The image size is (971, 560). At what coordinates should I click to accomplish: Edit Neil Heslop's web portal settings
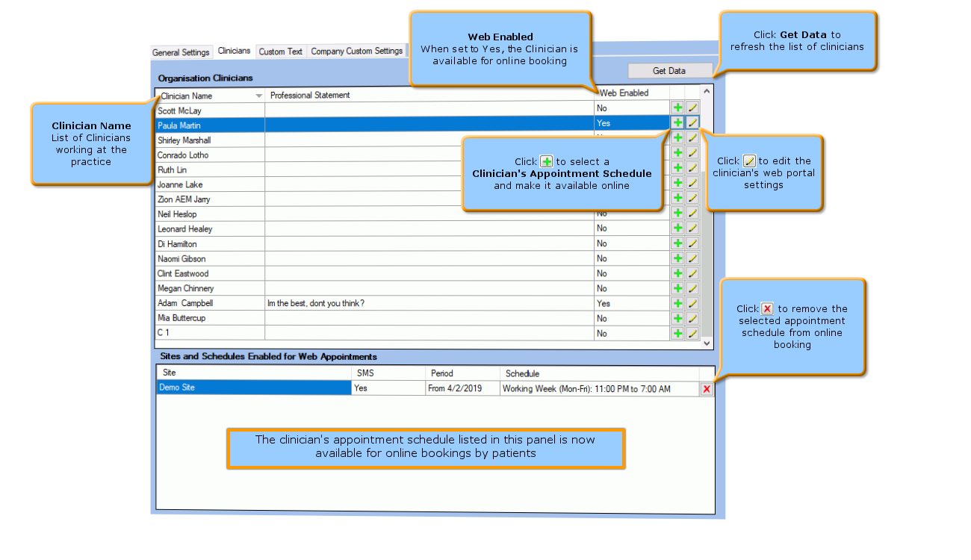click(x=692, y=214)
